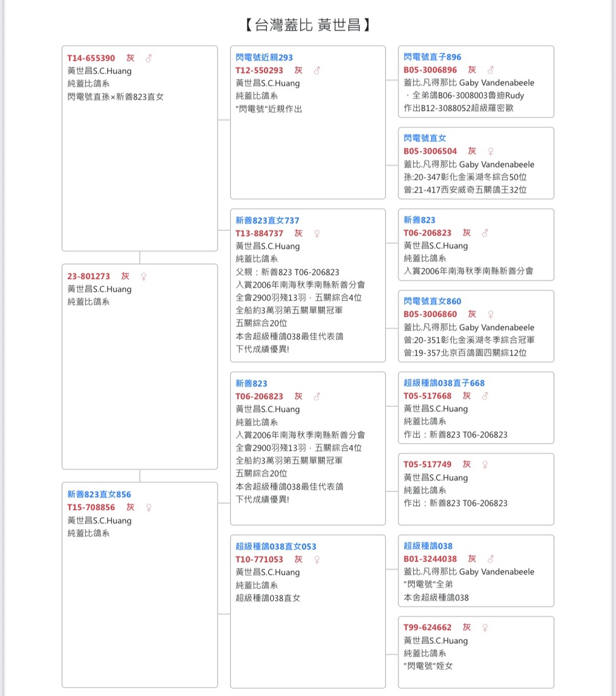The width and height of the screenshot is (616, 696).
Task: Select ring number B05-3006860
Action: tap(430, 314)
